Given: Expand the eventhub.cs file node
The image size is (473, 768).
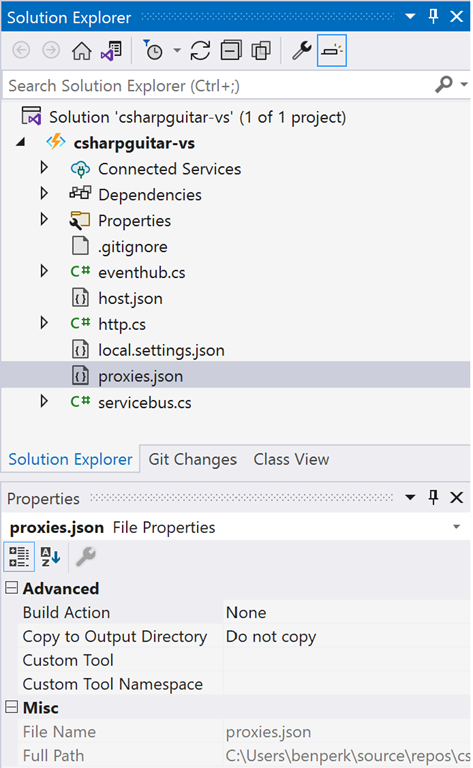Looking at the screenshot, I should 44,272.
